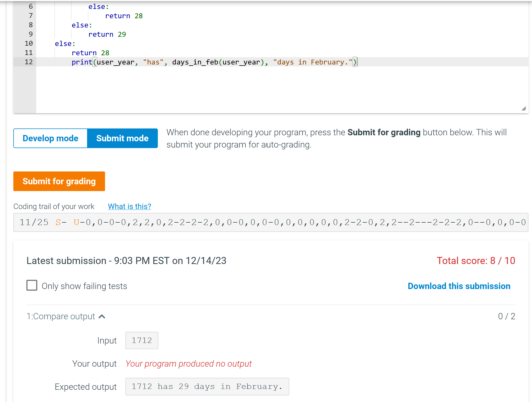Image resolution: width=532 pixels, height=402 pixels.
Task: Click the coding trail history box
Action: tap(270, 222)
